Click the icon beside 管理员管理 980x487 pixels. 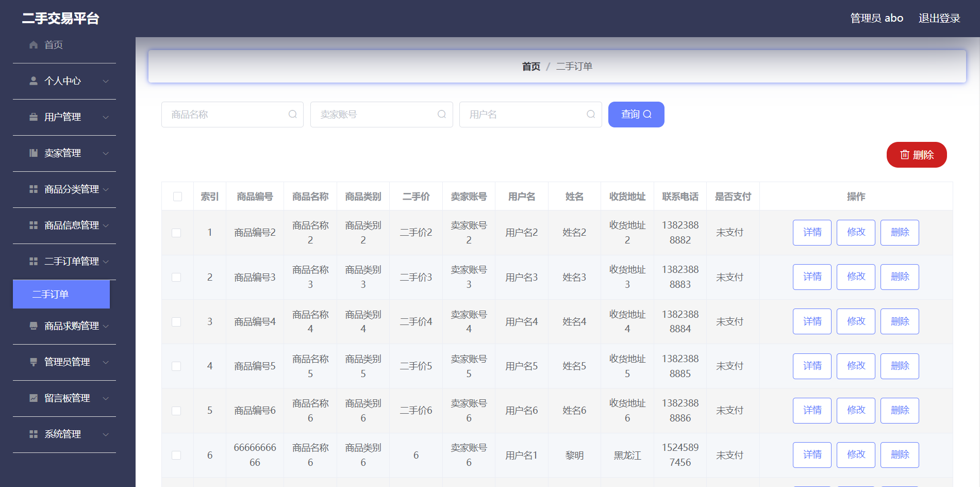(34, 362)
